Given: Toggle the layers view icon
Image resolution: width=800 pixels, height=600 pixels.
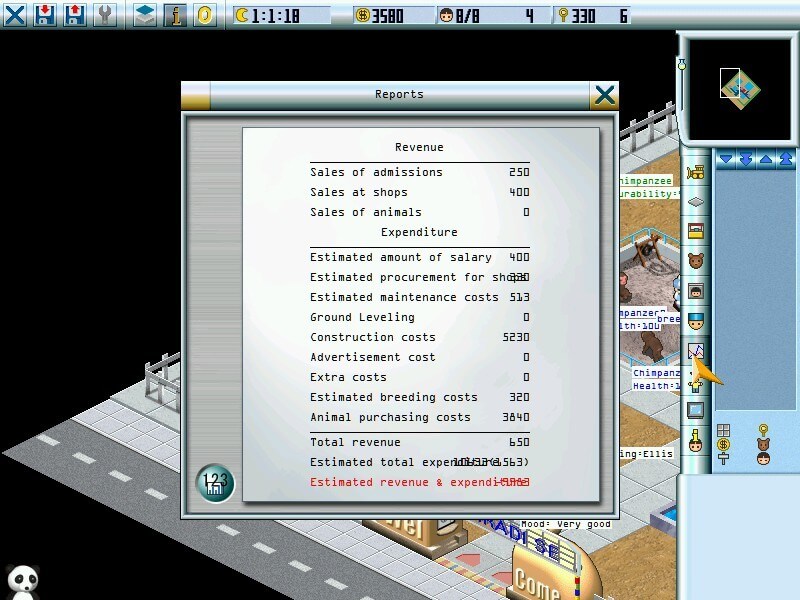Looking at the screenshot, I should click(x=145, y=15).
